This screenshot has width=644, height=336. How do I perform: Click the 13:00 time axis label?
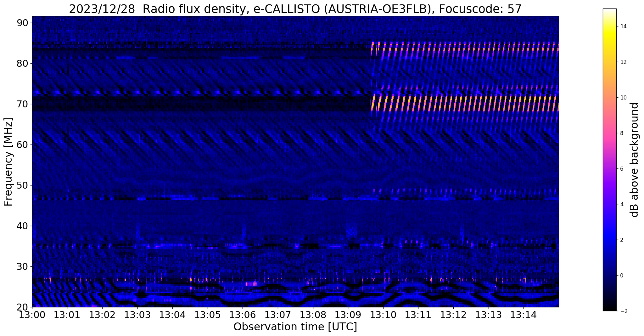click(32, 315)
